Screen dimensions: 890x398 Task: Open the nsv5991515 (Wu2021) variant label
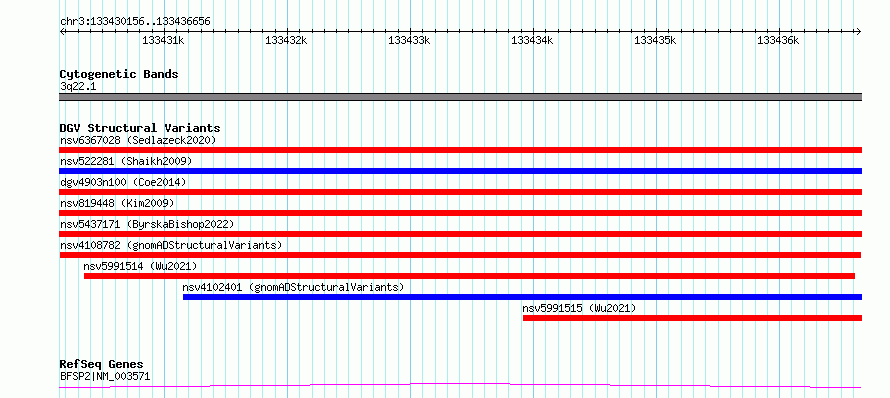pos(580,308)
